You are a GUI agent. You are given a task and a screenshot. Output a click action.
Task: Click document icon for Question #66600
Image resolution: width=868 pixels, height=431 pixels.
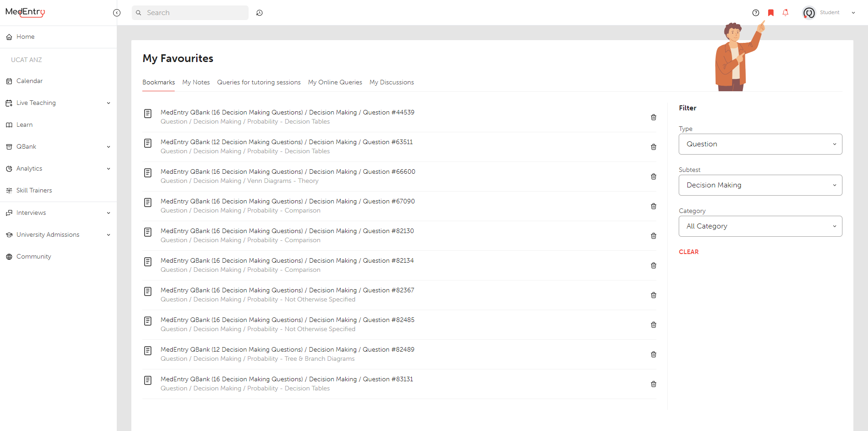[148, 173]
